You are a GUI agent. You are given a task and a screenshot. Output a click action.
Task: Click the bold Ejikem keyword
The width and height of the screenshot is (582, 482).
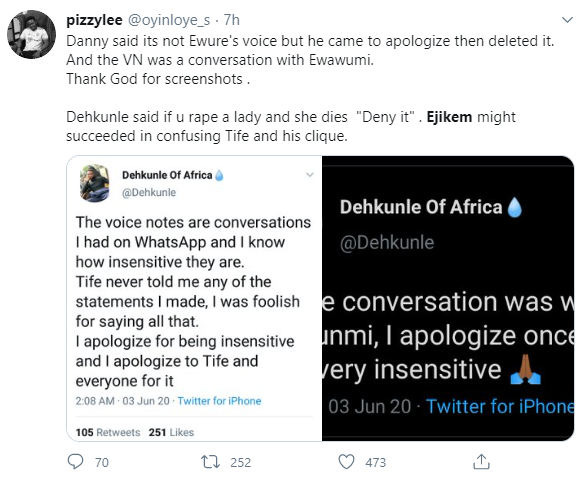449,117
